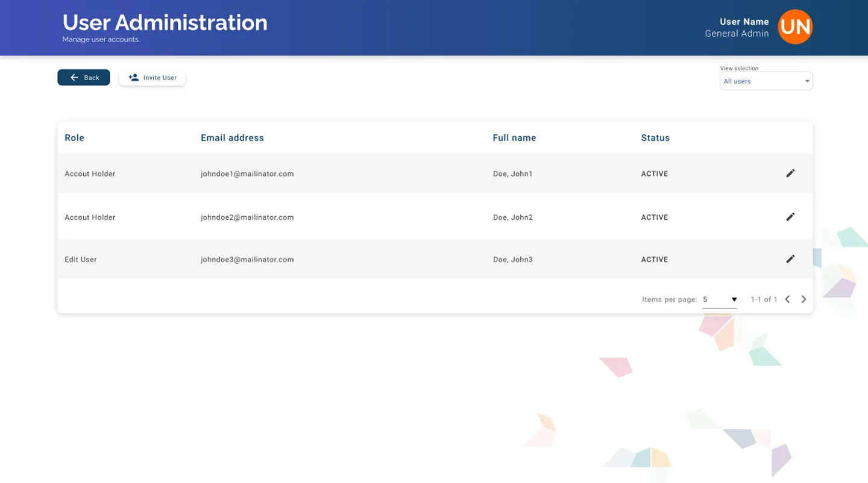Viewport: 868px width, 483px height.
Task: Go to the next page of users
Action: click(x=804, y=299)
